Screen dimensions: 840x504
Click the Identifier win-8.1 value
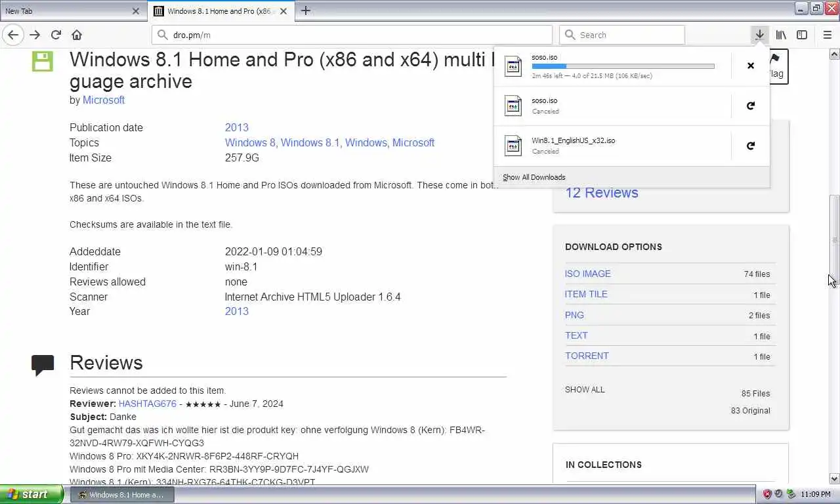click(x=241, y=266)
